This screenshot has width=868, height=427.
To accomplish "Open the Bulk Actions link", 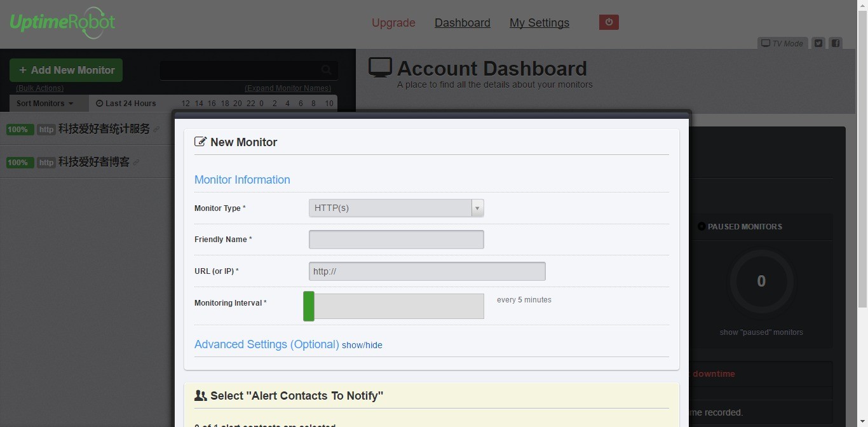I will pyautogui.click(x=40, y=88).
